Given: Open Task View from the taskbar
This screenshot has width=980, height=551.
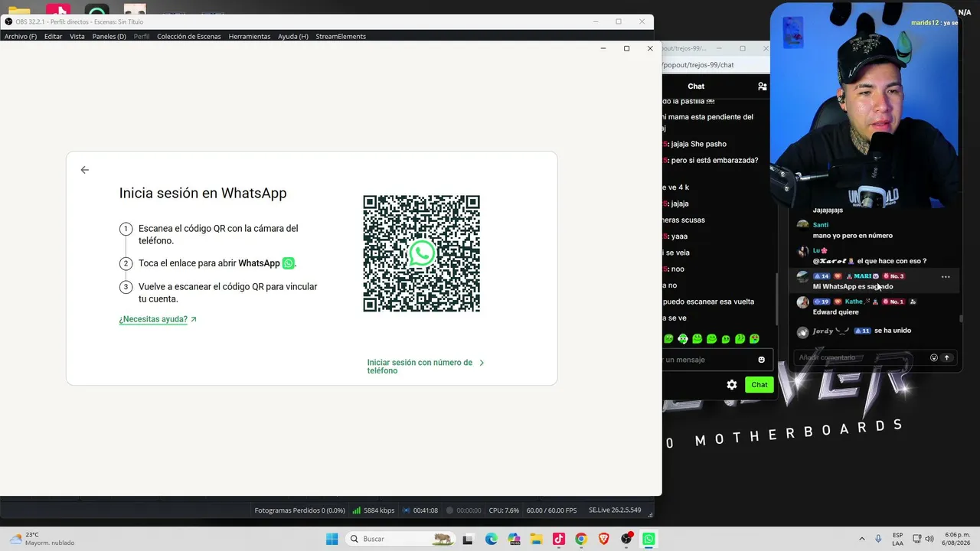Looking at the screenshot, I should pyautogui.click(x=468, y=539).
